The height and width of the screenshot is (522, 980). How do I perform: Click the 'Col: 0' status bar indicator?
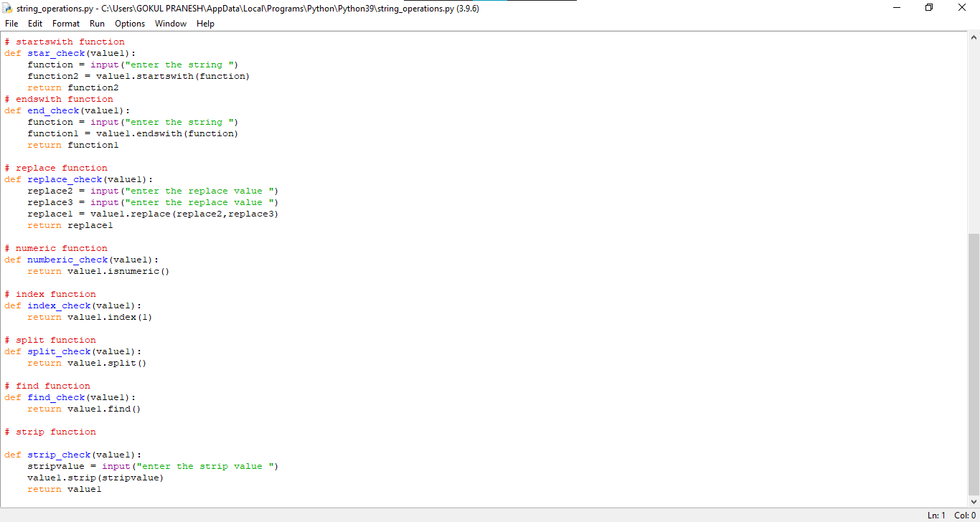coord(965,516)
